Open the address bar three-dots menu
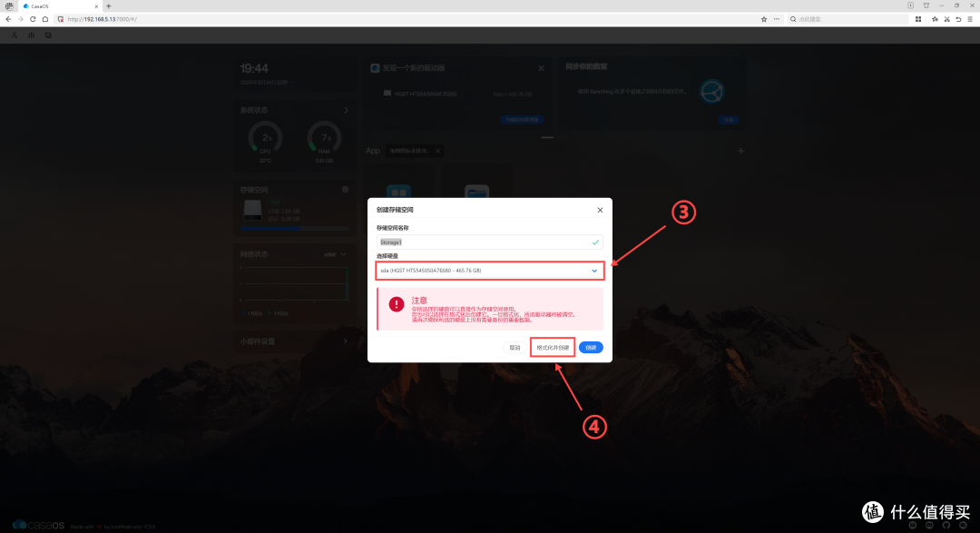Image resolution: width=980 pixels, height=533 pixels. [x=776, y=19]
